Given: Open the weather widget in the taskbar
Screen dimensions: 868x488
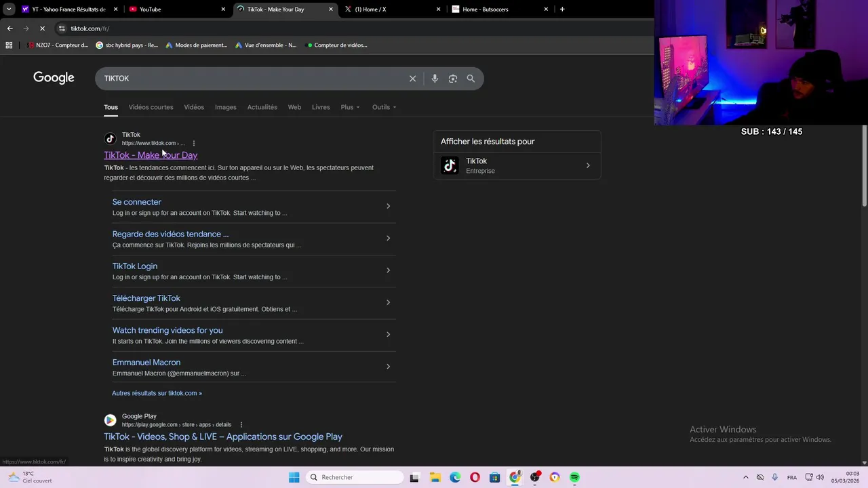Looking at the screenshot, I should (x=29, y=477).
